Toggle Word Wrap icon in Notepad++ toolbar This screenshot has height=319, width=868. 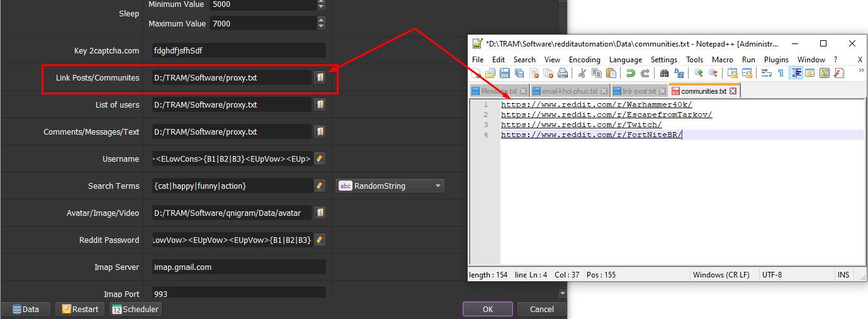pos(766,74)
